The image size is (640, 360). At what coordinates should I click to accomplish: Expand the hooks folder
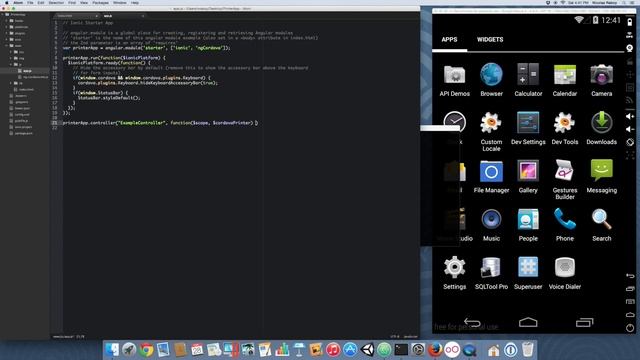tap(16, 21)
